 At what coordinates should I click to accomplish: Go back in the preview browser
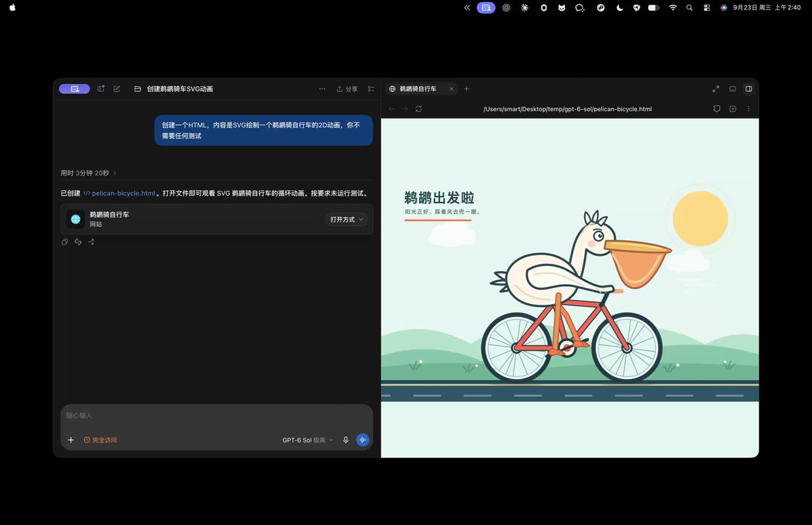click(391, 109)
